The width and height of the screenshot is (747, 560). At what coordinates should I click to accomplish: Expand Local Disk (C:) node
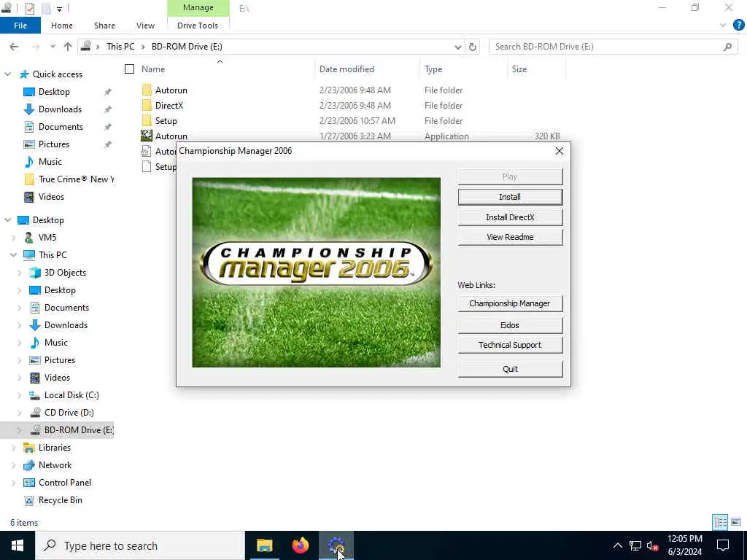click(x=20, y=395)
